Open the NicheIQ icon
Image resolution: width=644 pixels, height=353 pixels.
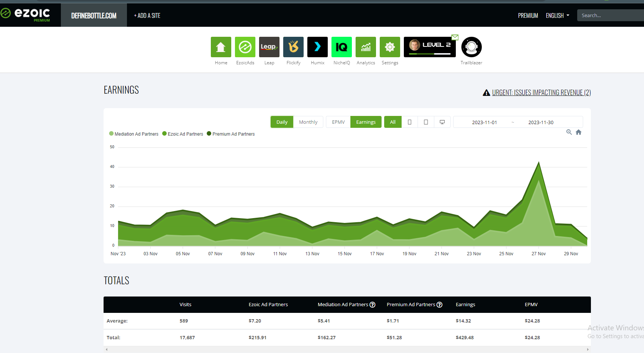[341, 47]
